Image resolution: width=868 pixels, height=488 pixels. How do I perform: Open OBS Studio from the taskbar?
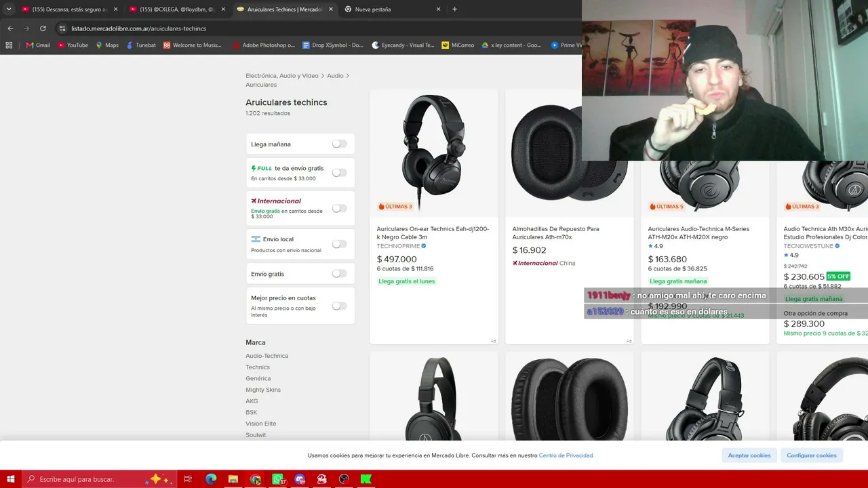click(344, 479)
